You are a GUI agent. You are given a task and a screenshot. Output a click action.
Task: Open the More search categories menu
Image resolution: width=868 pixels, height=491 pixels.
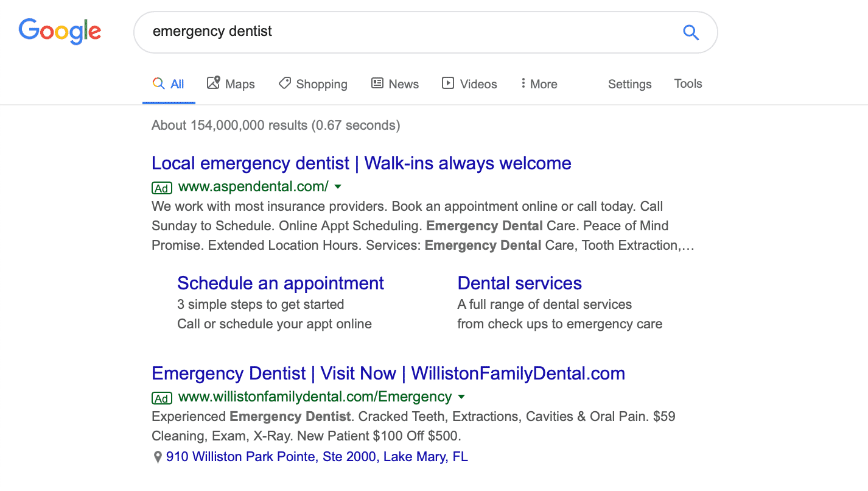pos(539,84)
